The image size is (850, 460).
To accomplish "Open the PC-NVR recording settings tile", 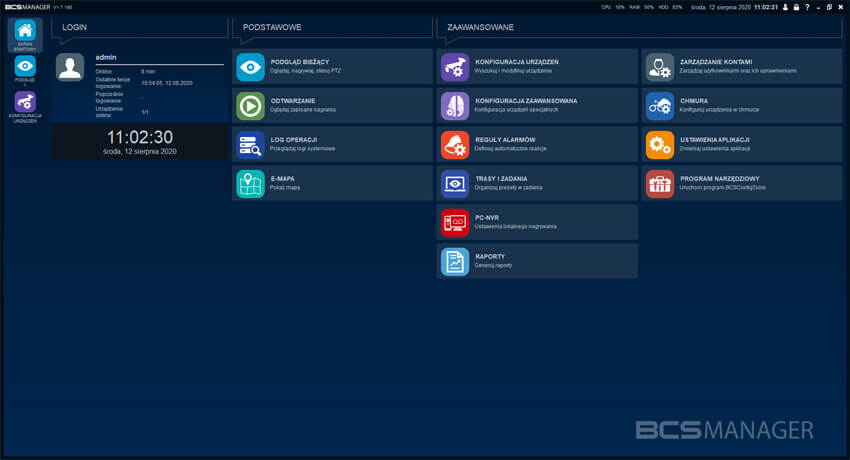I will point(537,223).
